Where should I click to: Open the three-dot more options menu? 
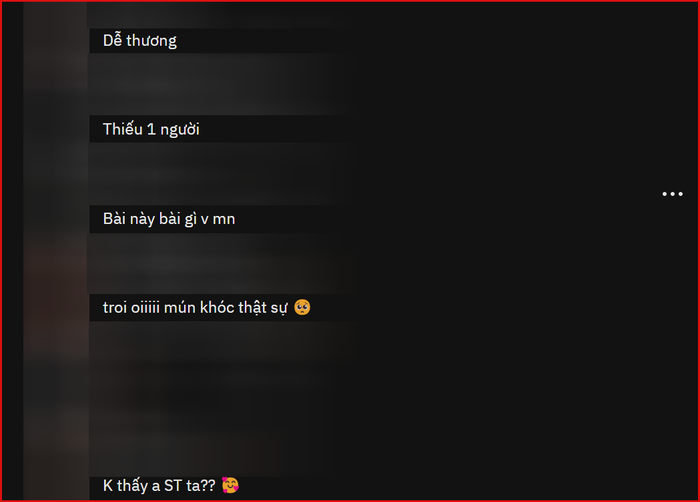pyautogui.click(x=672, y=194)
